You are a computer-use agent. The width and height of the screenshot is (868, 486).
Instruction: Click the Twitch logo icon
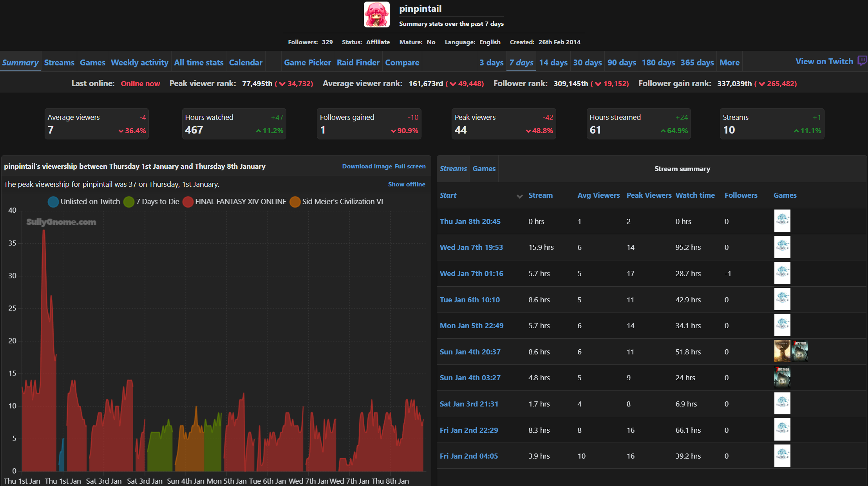[862, 61]
